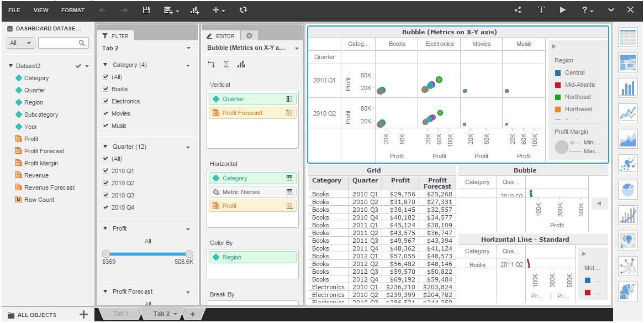
Task: Select the Network visualization icon
Action: coord(627,266)
